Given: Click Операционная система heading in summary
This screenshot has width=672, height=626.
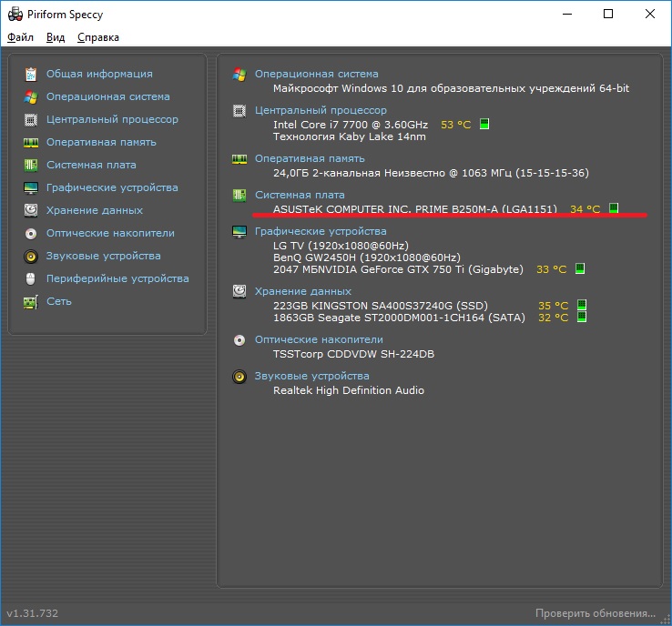Looking at the screenshot, I should coord(317,74).
